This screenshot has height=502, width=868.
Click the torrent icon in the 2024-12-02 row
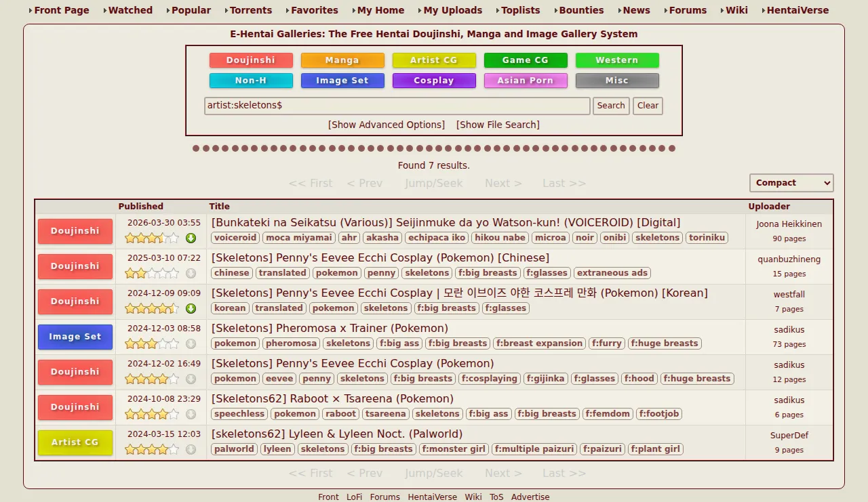click(x=191, y=379)
